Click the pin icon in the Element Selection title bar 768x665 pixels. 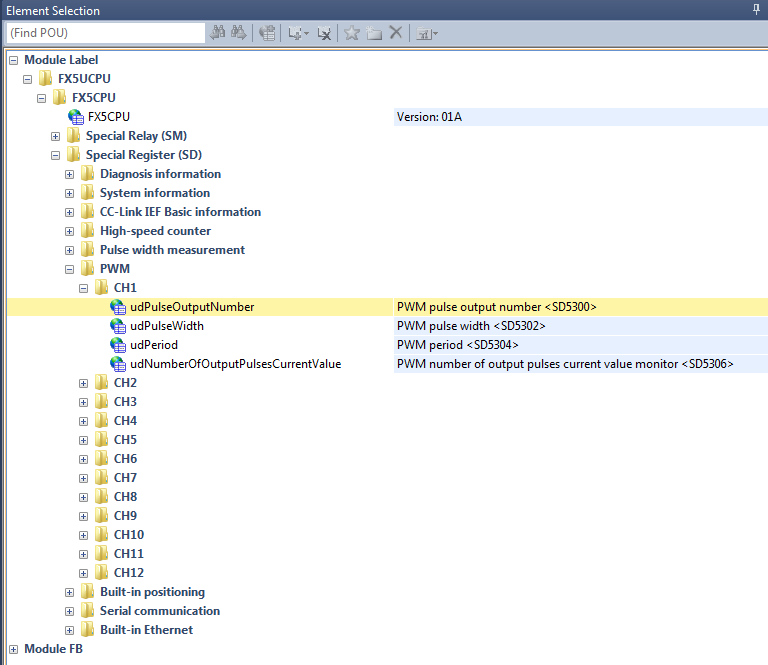[756, 9]
